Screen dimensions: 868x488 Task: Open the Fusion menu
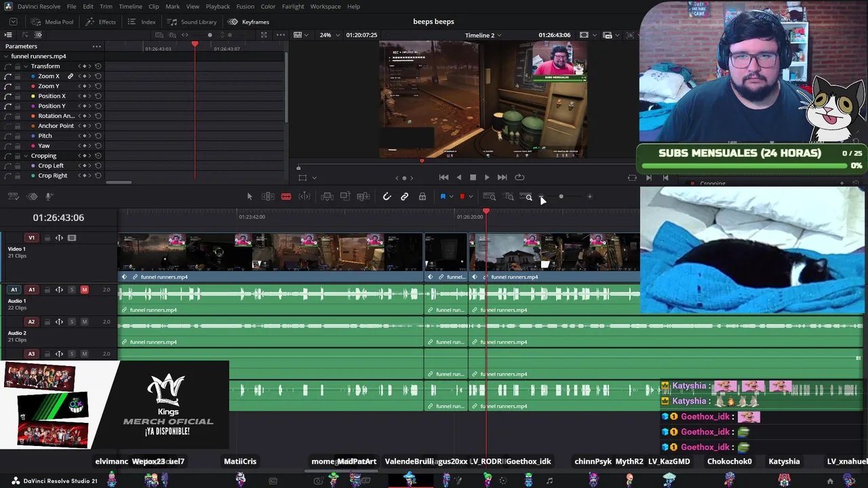pyautogui.click(x=245, y=7)
